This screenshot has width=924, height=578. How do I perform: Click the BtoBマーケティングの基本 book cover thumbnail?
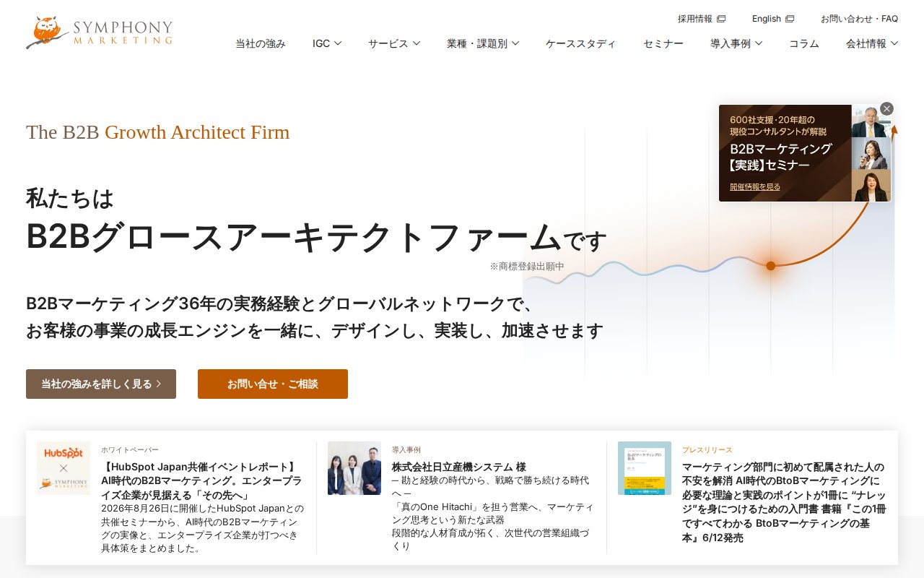pos(645,468)
